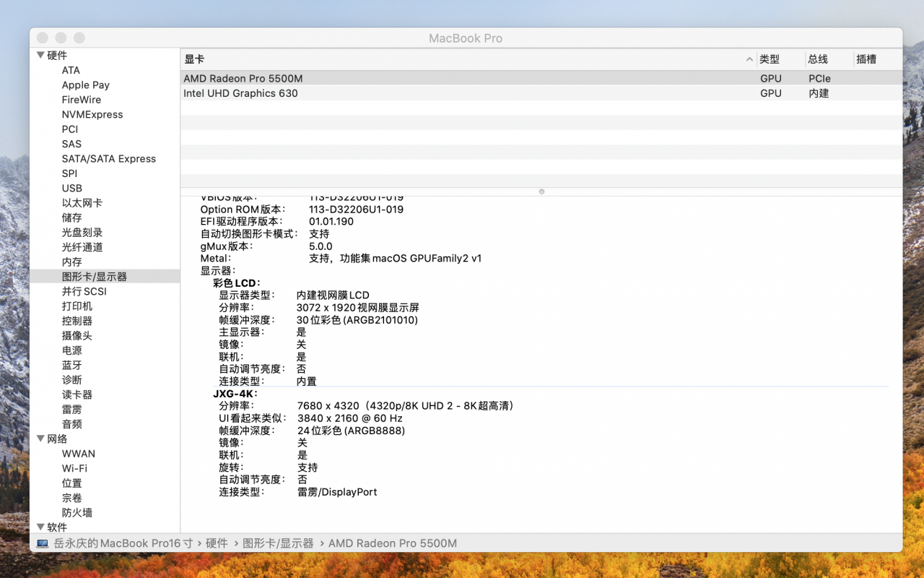Image resolution: width=924 pixels, height=578 pixels.
Task: Select 读卡器 card reader info
Action: [x=77, y=394]
